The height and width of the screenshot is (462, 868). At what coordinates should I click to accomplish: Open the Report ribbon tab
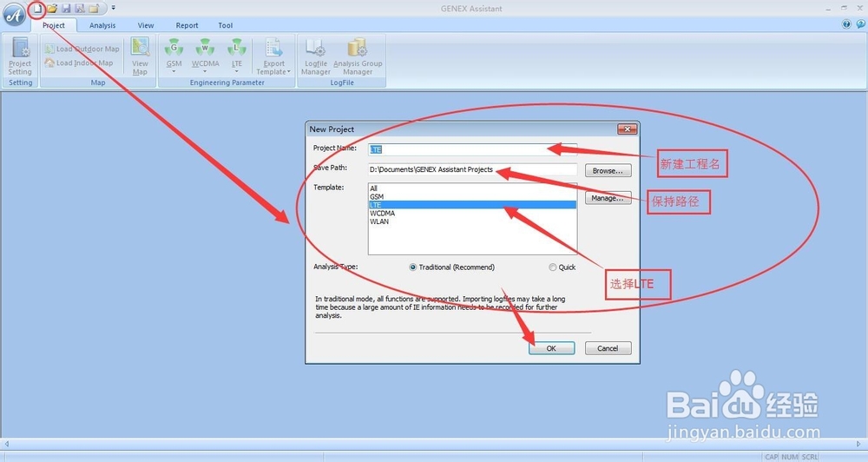pos(187,25)
